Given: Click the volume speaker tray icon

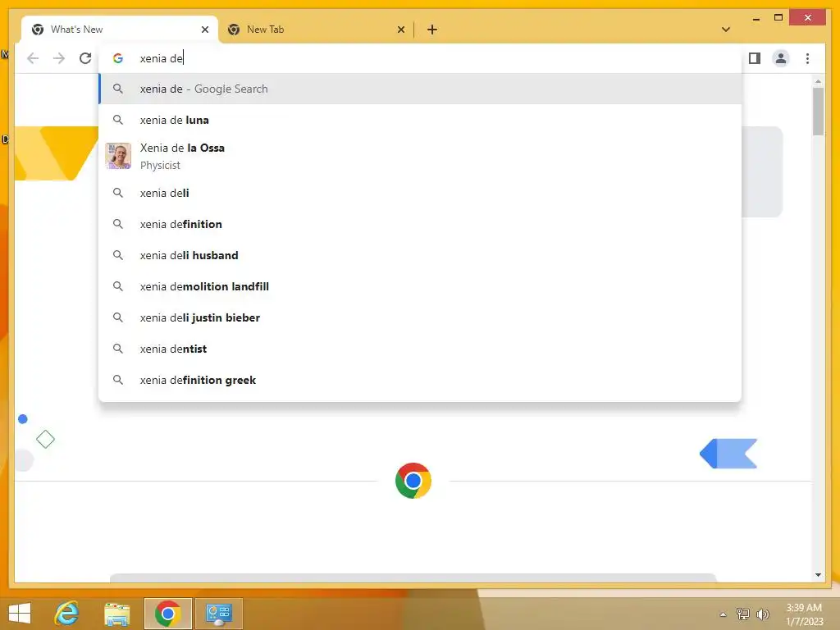Looking at the screenshot, I should coord(762,614).
